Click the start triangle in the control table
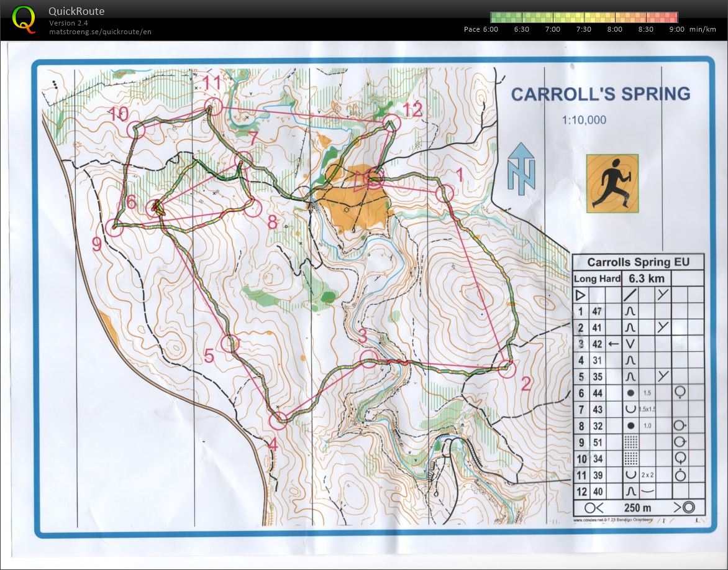This screenshot has height=570, width=728. coord(581,295)
